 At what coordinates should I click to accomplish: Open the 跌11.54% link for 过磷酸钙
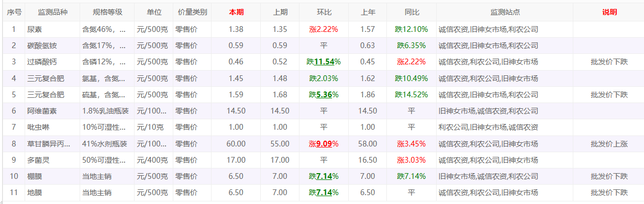[324, 62]
